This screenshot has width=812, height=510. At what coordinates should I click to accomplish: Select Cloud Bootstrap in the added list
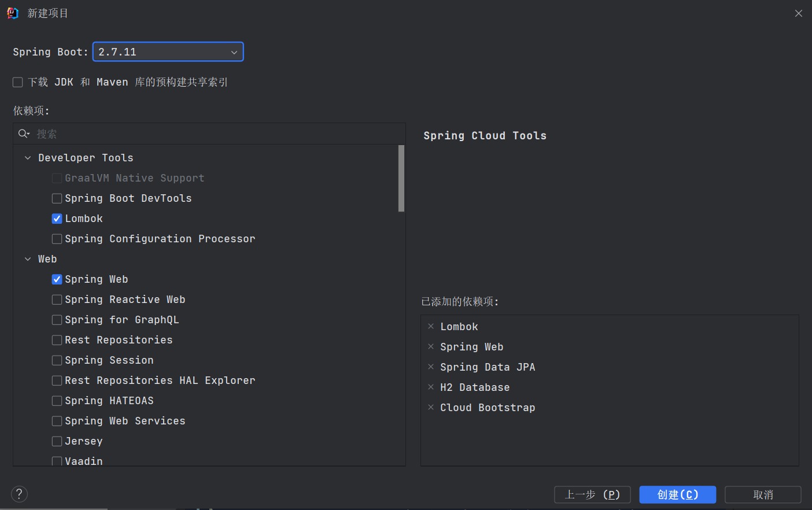coord(488,408)
